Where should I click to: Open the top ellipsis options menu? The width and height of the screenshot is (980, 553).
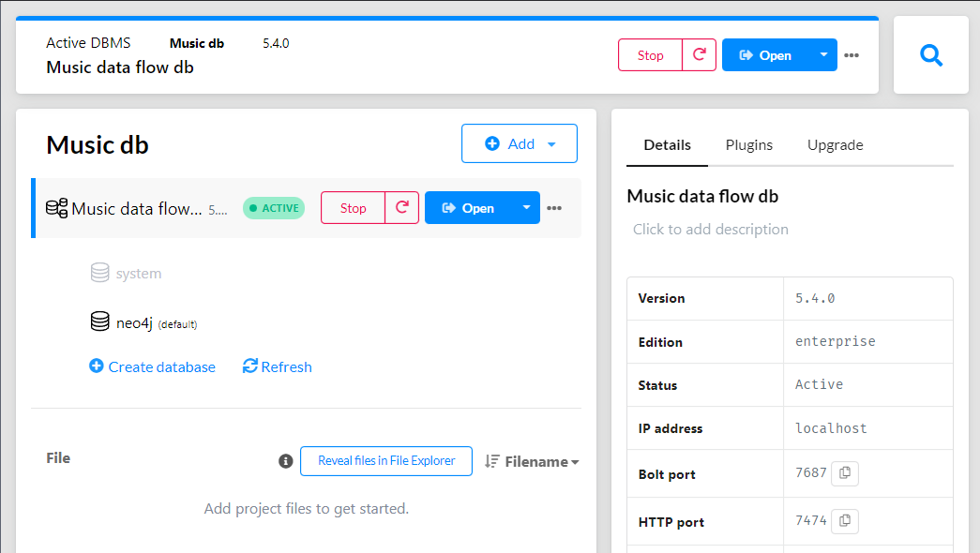[x=852, y=54]
